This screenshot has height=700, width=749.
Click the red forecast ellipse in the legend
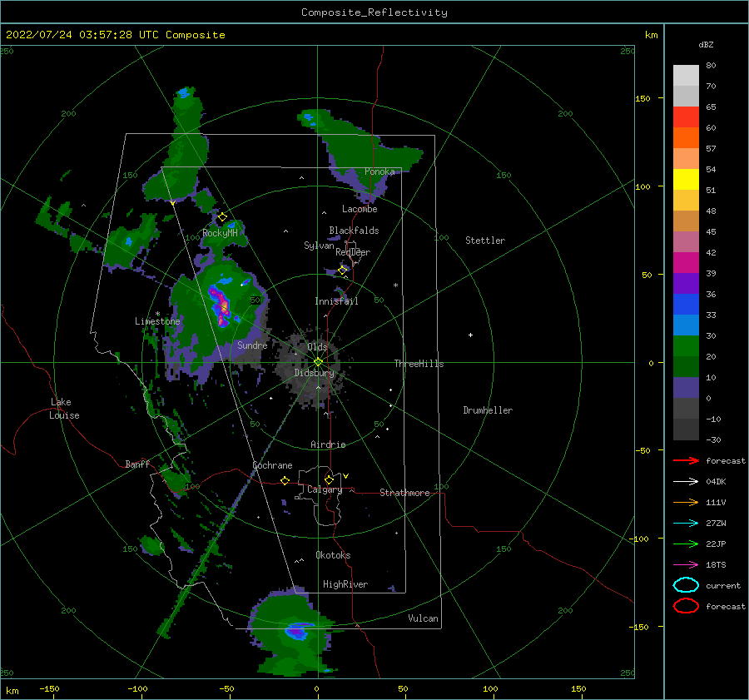pos(686,606)
